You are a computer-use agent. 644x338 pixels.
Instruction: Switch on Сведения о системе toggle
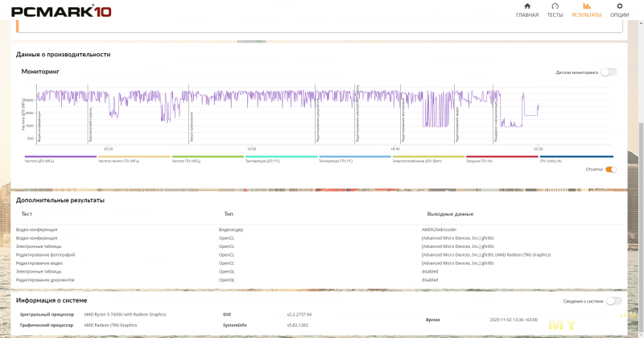[x=613, y=301]
